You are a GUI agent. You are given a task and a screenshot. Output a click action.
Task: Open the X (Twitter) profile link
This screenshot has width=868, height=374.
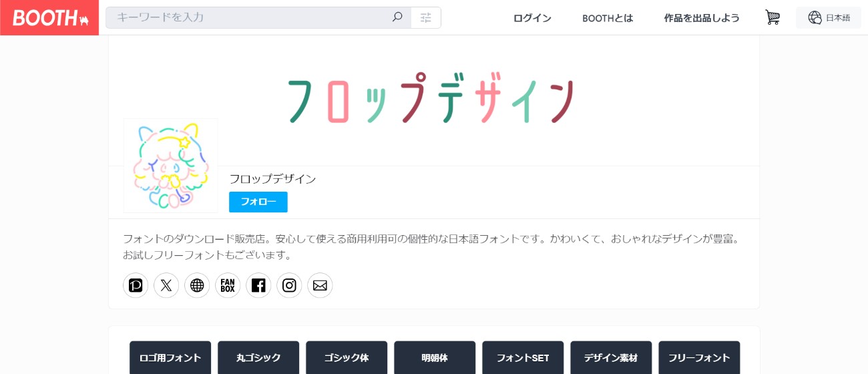[x=166, y=285]
